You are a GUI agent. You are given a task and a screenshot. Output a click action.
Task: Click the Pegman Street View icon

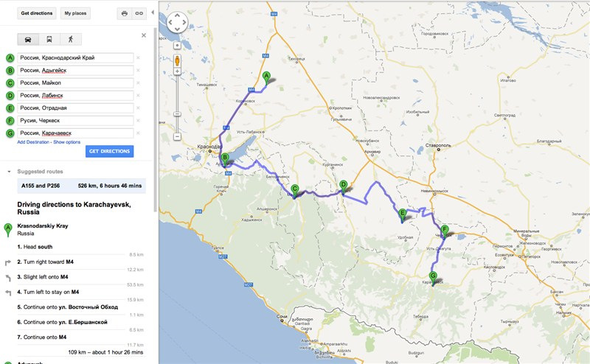pos(177,60)
